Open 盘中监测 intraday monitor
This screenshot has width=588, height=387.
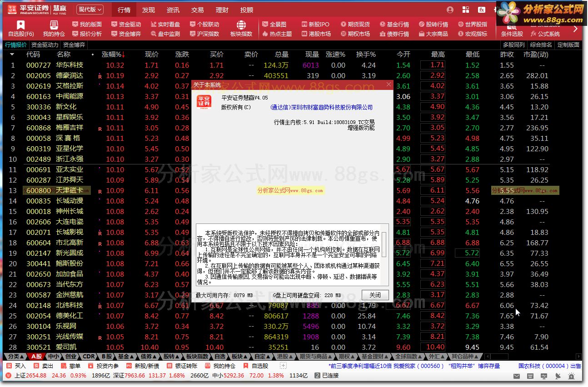[164, 34]
